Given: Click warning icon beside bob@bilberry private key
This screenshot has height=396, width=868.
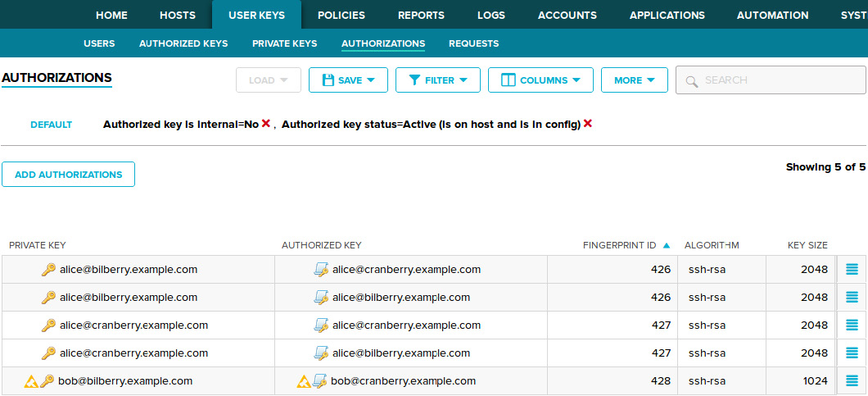Looking at the screenshot, I should 32,381.
